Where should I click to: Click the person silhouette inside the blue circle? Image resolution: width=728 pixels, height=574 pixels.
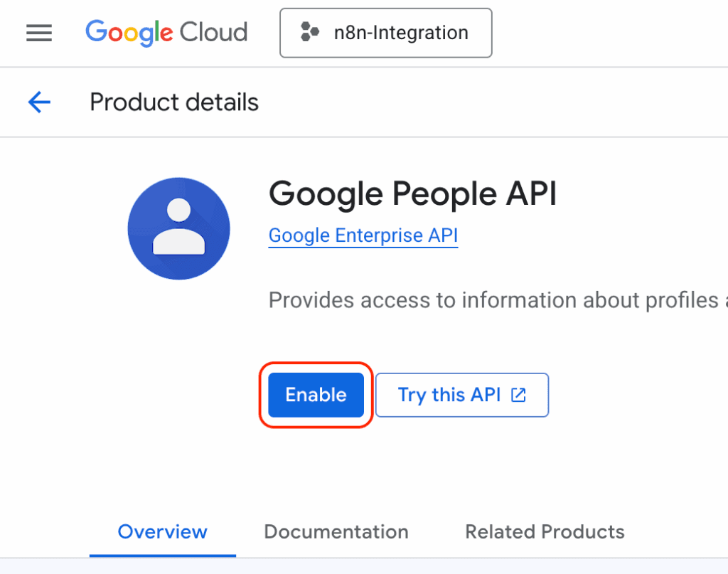pyautogui.click(x=178, y=228)
